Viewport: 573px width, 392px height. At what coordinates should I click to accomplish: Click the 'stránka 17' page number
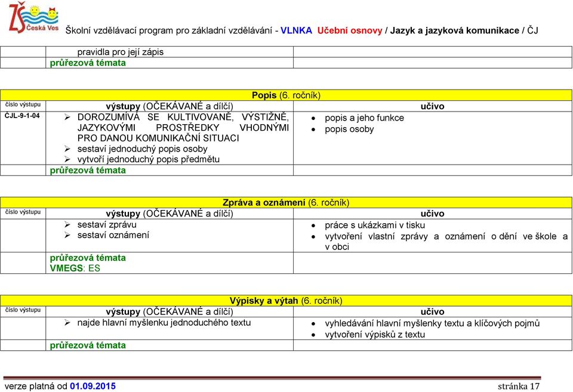(519, 386)
